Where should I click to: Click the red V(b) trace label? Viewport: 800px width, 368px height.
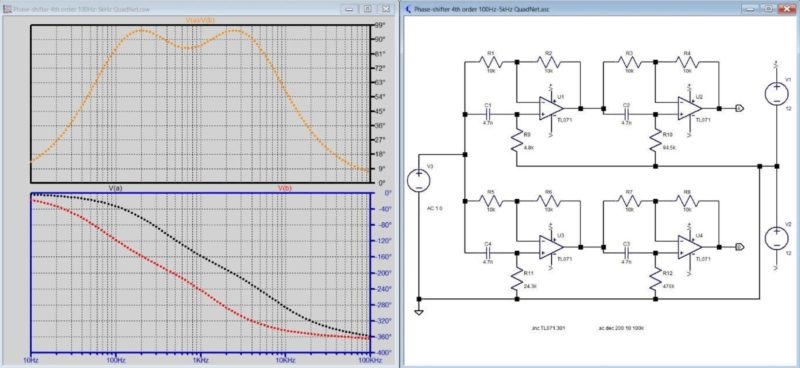285,188
